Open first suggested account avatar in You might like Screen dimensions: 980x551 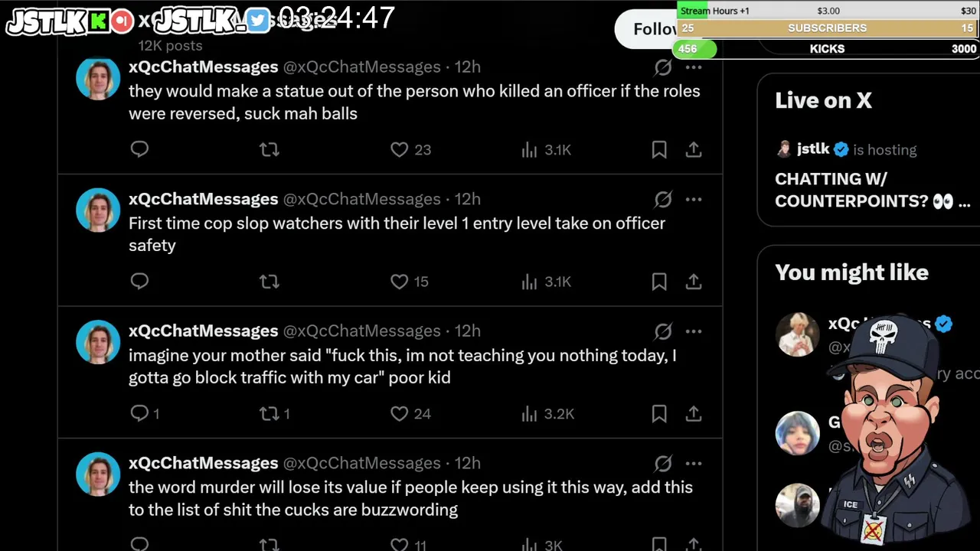click(x=798, y=334)
